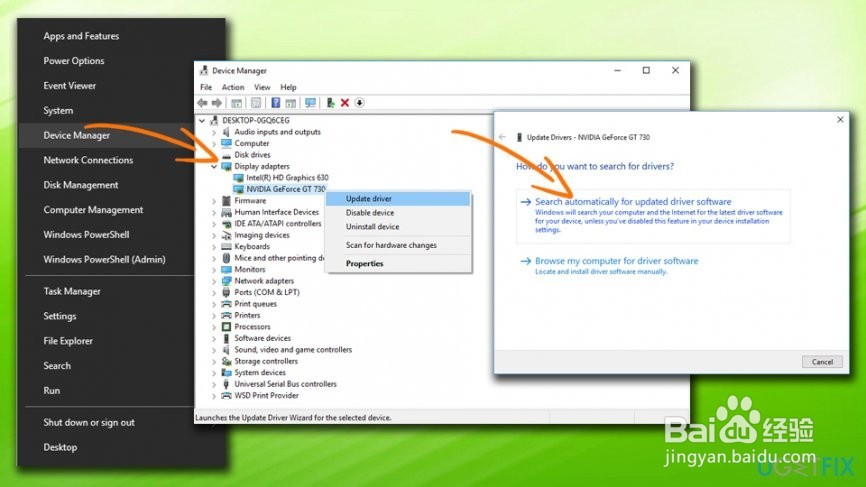Image resolution: width=866 pixels, height=487 pixels.
Task: Select Device Manager in Win+X menu
Action: click(77, 135)
